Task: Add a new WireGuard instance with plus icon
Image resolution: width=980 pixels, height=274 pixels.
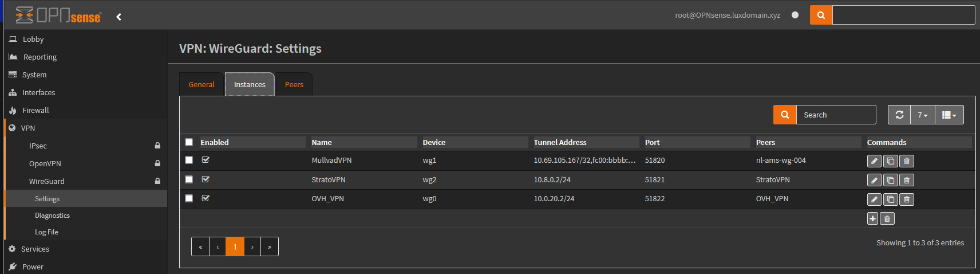Action: [872, 218]
